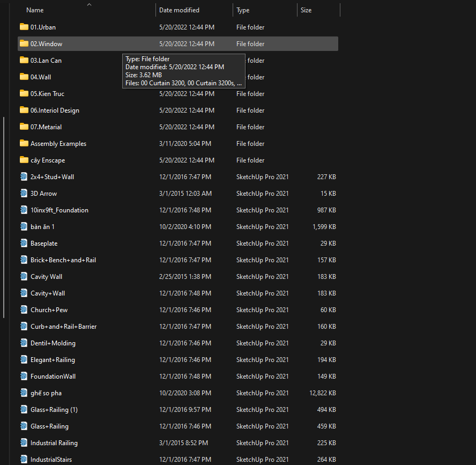
Task: Click the SketchUp icon of Glass+Railing (1)
Action: 24,409
